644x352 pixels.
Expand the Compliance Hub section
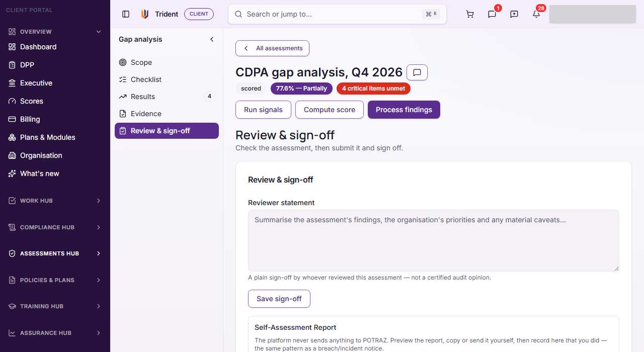point(55,227)
